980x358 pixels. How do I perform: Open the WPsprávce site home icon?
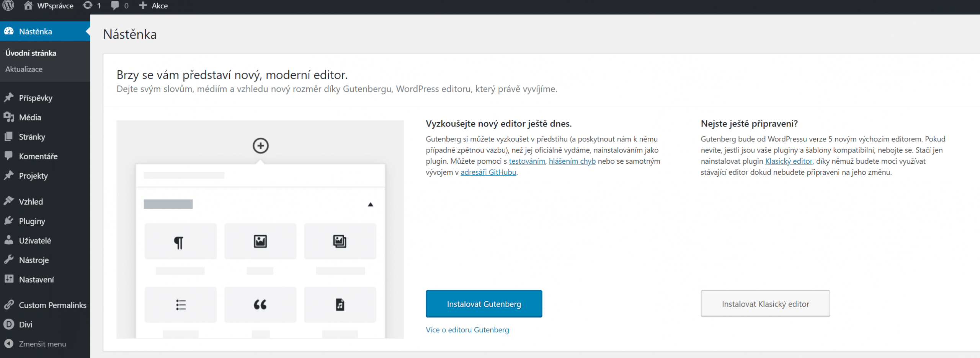point(28,5)
